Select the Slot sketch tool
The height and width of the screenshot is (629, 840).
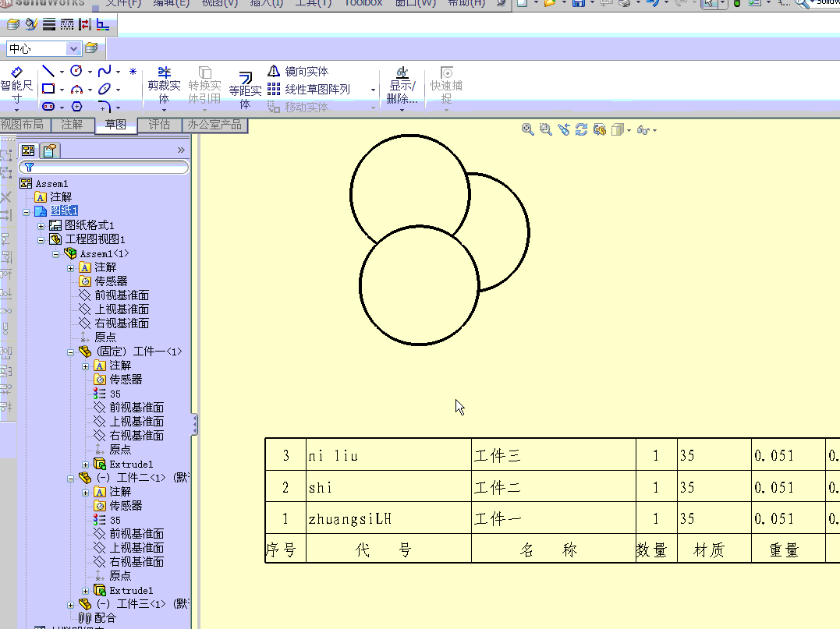coord(48,106)
